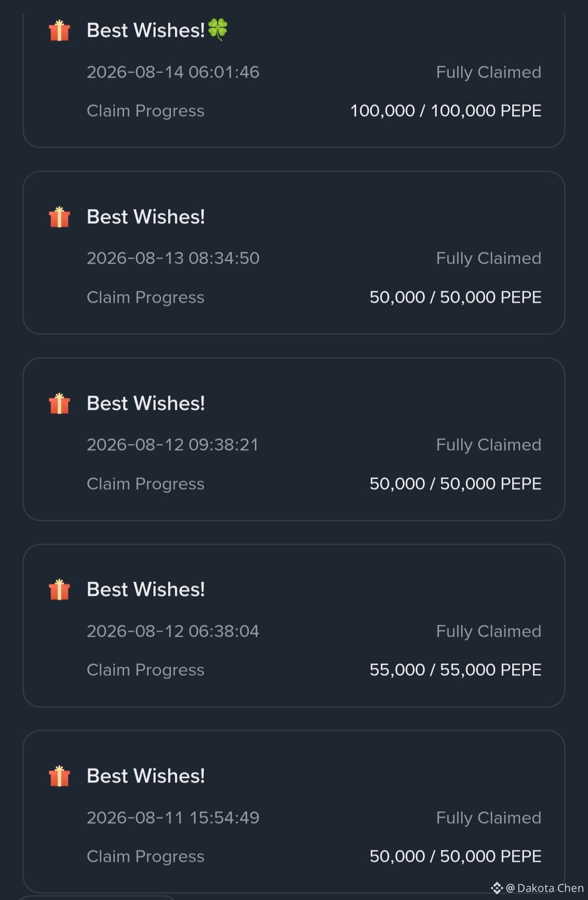
Task: Tap the gift icon on 09:38:21 card
Action: [59, 404]
